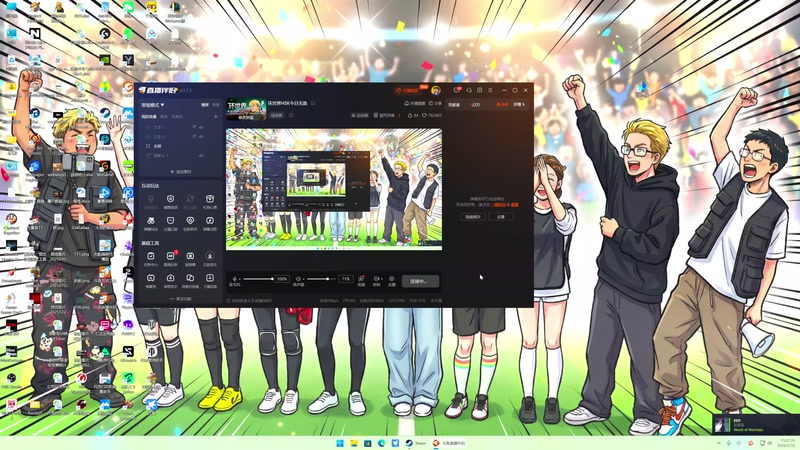800x450 pixels.
Task: Open messages icon with red badge in title bar
Action: (457, 90)
